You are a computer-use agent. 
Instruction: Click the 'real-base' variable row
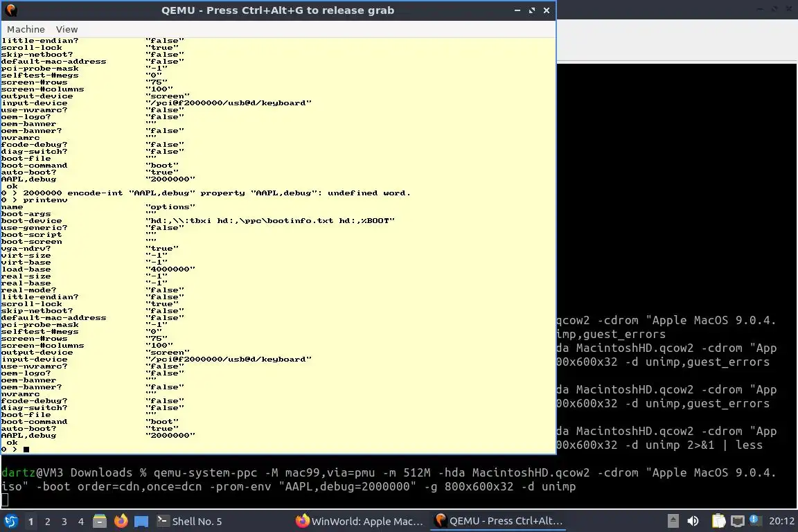click(85, 283)
